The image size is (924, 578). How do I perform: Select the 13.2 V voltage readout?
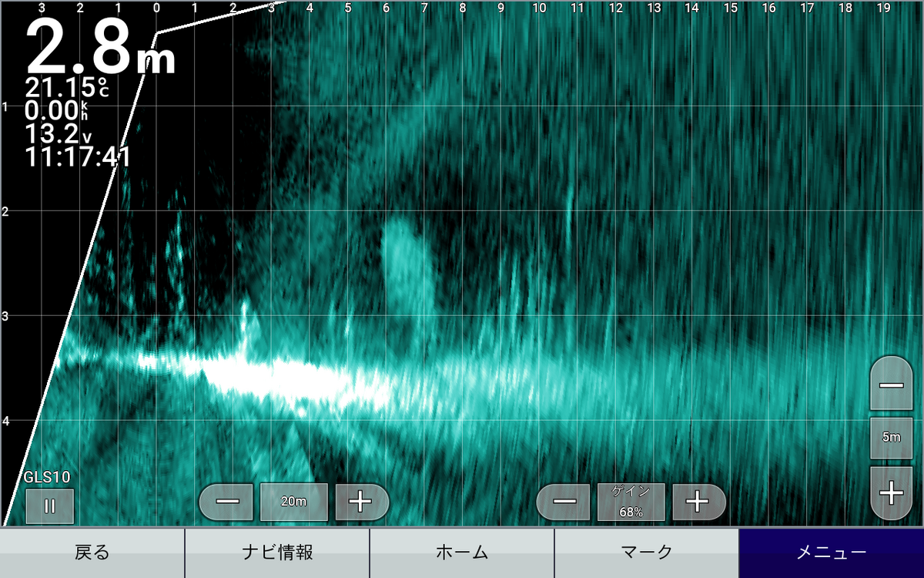pyautogui.click(x=59, y=133)
